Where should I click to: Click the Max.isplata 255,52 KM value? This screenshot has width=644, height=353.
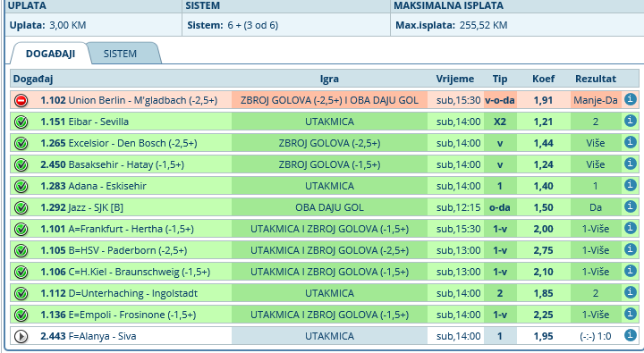coord(483,25)
